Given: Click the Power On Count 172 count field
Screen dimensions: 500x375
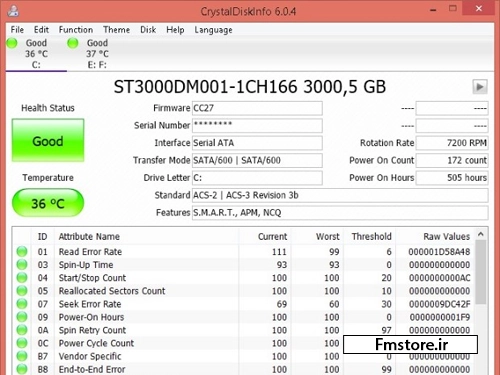Looking at the screenshot, I should (x=452, y=160).
